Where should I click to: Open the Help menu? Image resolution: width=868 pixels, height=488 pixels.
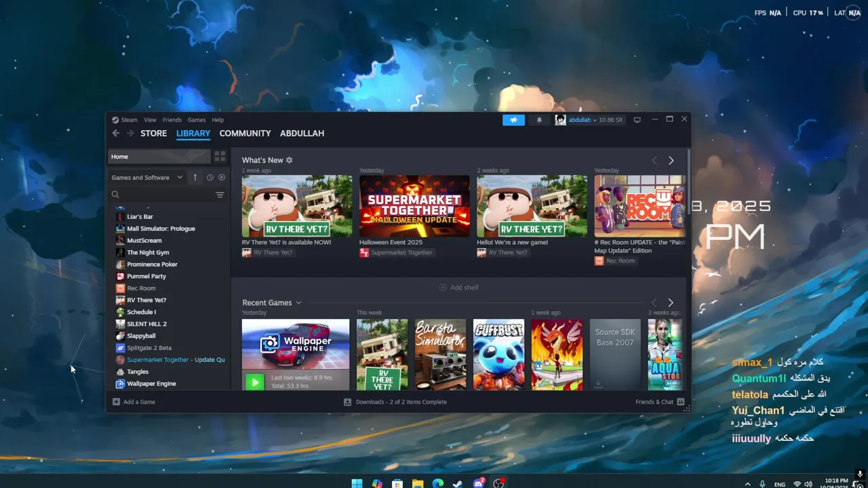[x=218, y=120]
